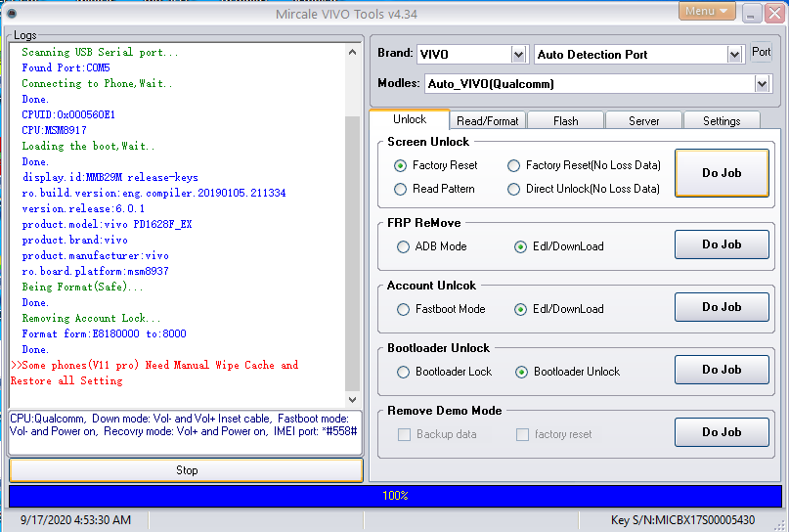Click the 100% blue progress bar

pyautogui.click(x=395, y=496)
